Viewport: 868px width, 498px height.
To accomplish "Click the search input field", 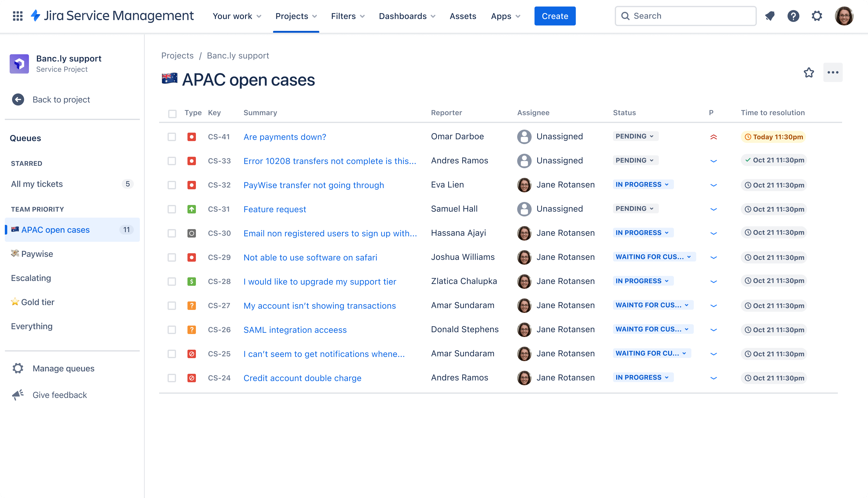I will [685, 16].
